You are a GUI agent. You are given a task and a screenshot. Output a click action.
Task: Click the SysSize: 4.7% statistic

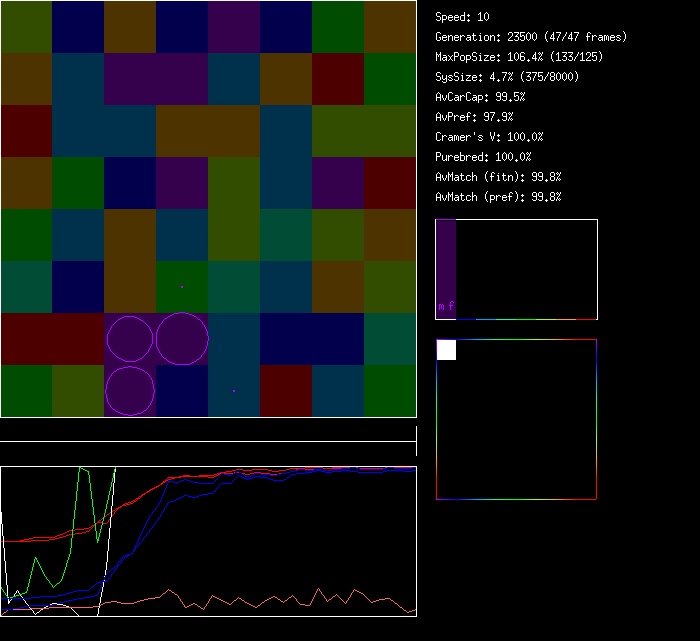pyautogui.click(x=505, y=77)
